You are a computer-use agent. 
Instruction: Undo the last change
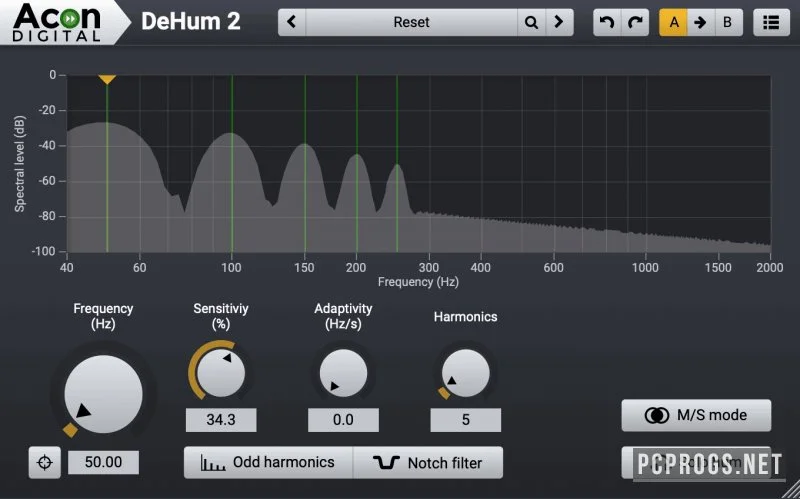click(x=607, y=22)
